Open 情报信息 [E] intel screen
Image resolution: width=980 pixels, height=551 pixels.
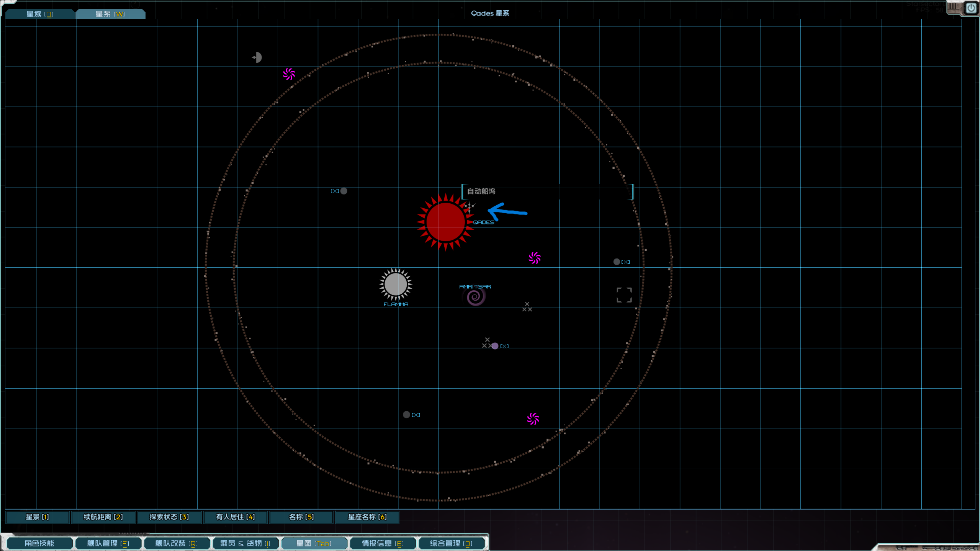pos(383,543)
